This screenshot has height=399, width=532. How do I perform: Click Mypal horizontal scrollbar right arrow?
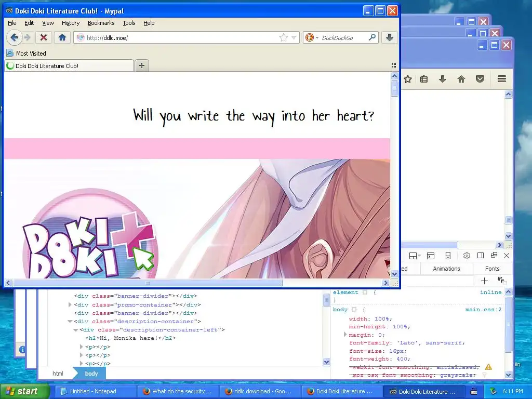385,283
